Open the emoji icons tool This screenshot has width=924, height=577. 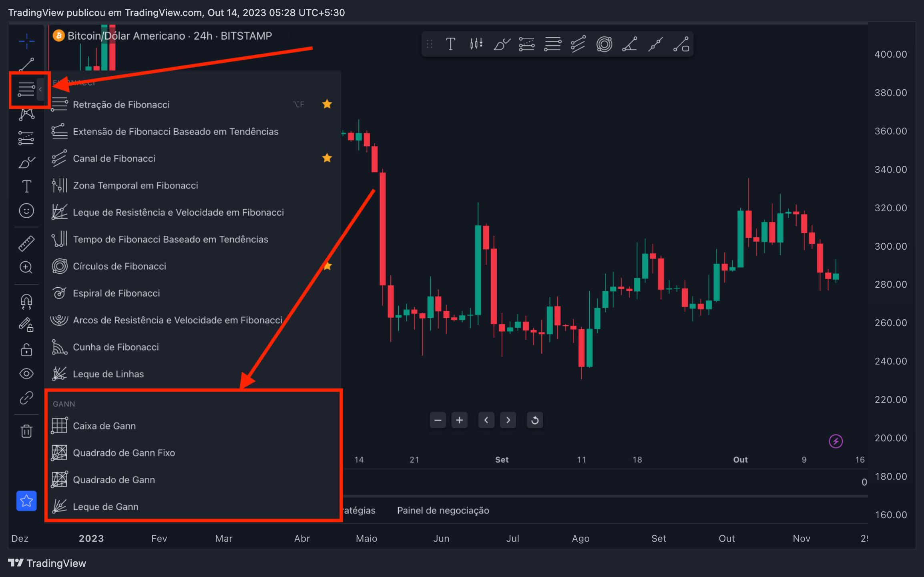tap(26, 211)
